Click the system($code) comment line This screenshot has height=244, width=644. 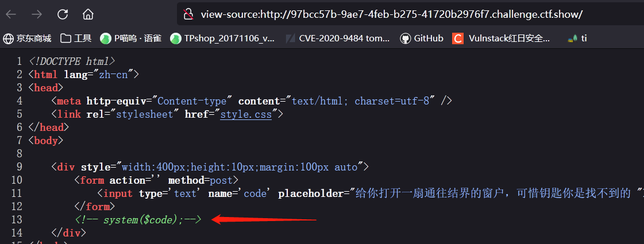coord(138,220)
